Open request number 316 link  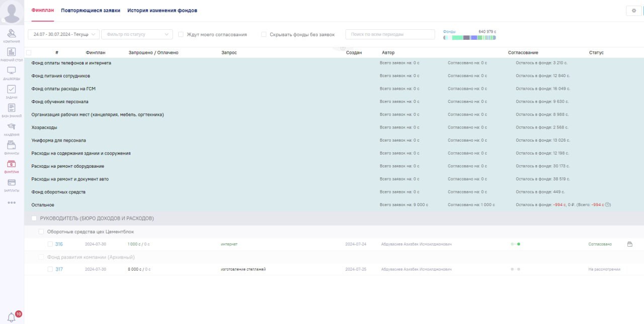coord(59,244)
